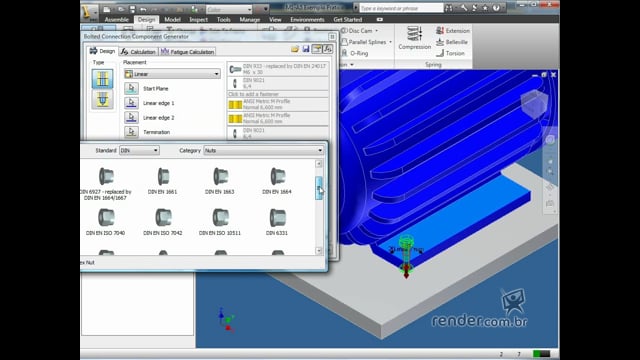Open the Fatigue Calculation tab
This screenshot has width=640, height=360.
point(187,52)
